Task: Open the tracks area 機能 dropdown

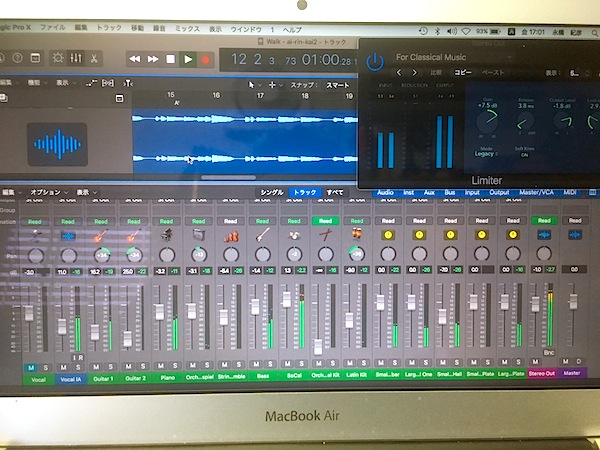Action: (x=37, y=83)
